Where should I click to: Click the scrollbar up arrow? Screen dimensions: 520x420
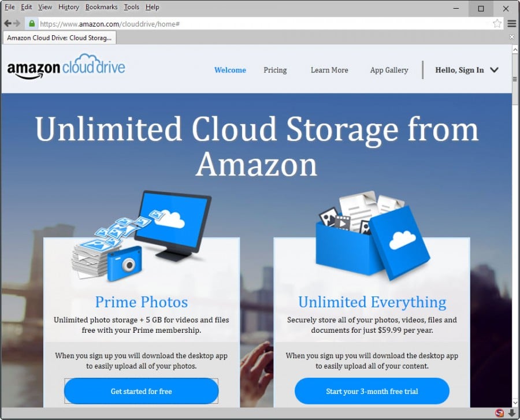tap(515, 51)
